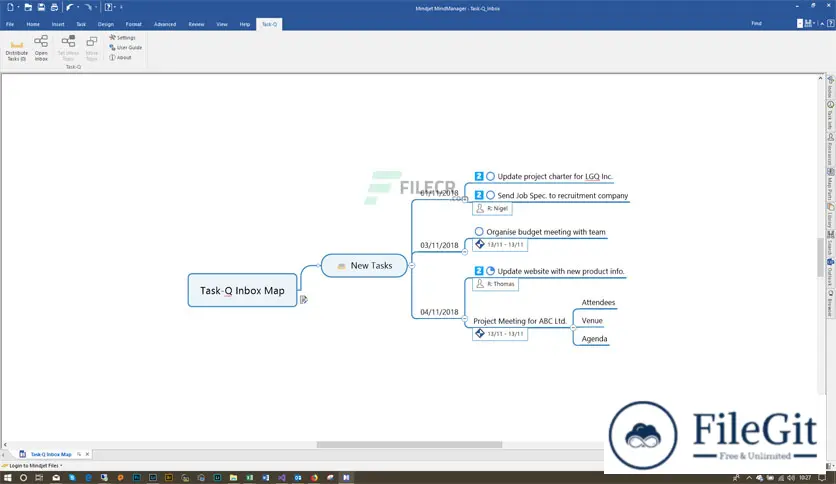The height and width of the screenshot is (484, 836).
Task: Open the Windows Start menu
Action: (7, 478)
